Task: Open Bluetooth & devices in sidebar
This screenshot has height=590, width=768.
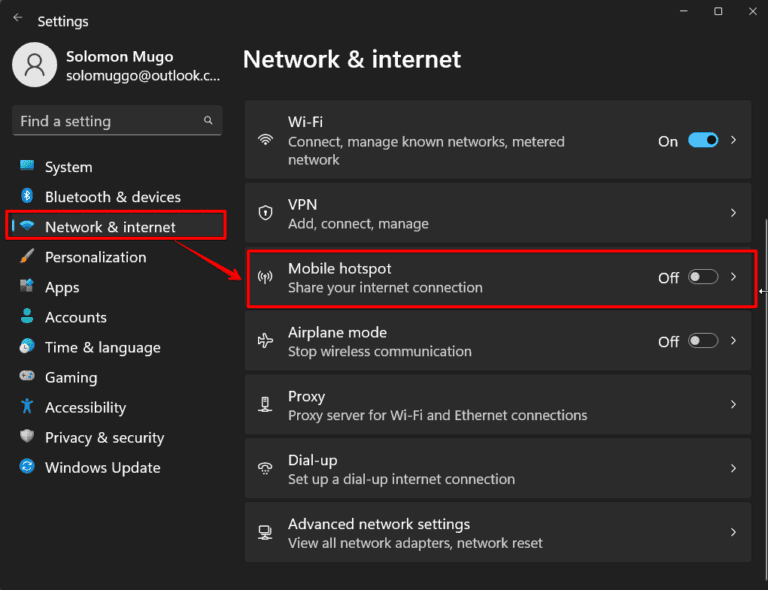Action: coord(112,197)
